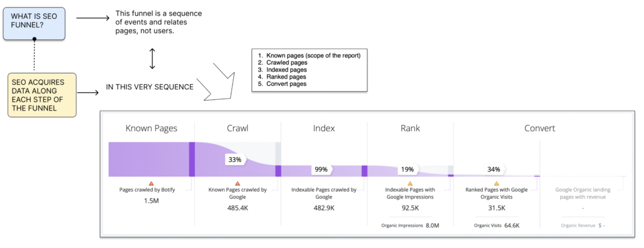Open the Known Pages funnel column header
Image resolution: width=644 pixels, height=248 pixels.
coord(151,128)
